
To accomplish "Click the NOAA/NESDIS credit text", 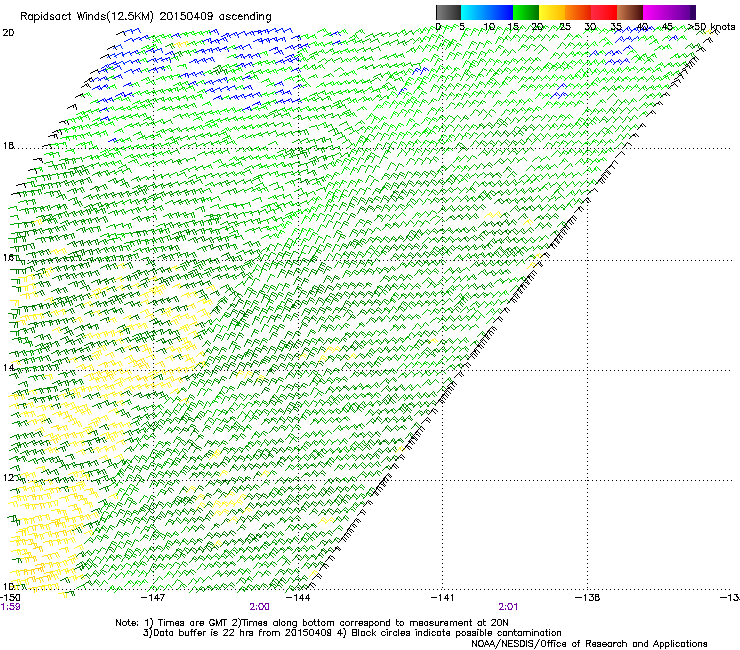I will [x=589, y=644].
